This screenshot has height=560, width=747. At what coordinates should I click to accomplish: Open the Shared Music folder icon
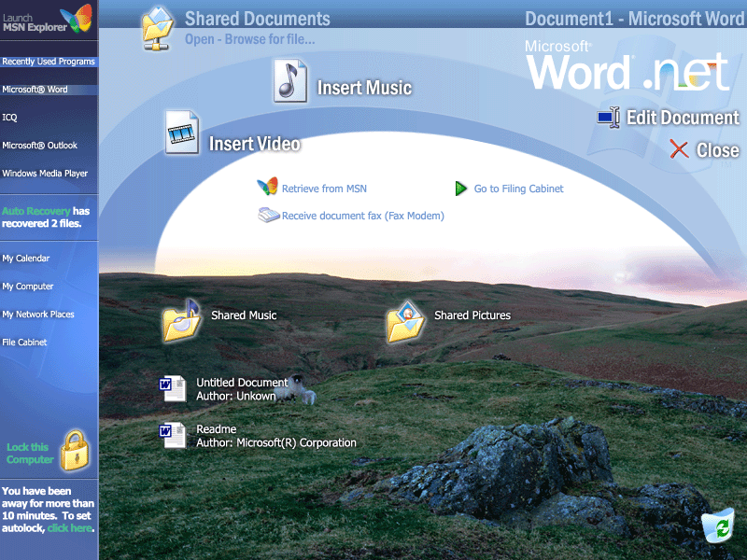point(181,320)
